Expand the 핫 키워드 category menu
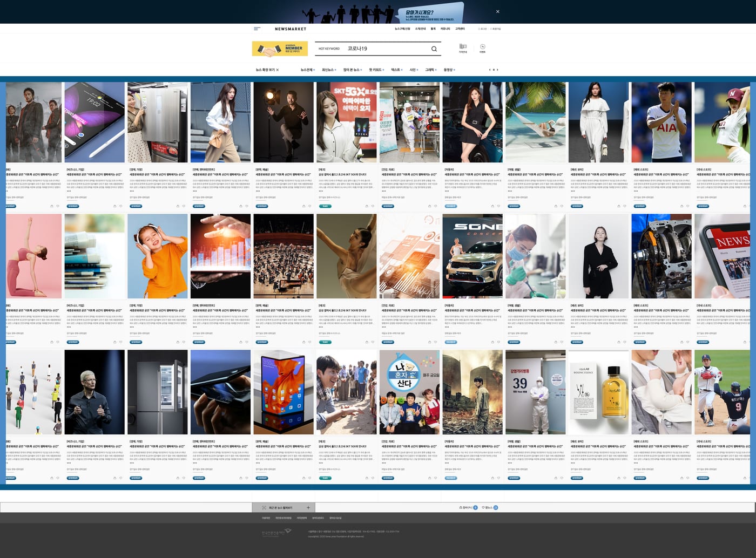 [x=376, y=70]
